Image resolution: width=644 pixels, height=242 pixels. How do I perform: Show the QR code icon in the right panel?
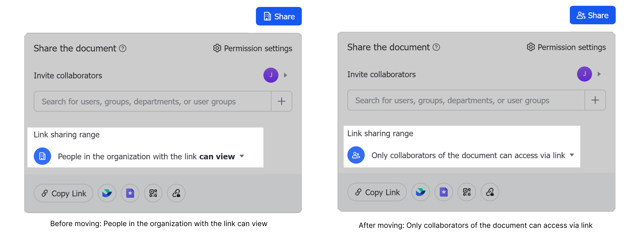[x=467, y=192]
